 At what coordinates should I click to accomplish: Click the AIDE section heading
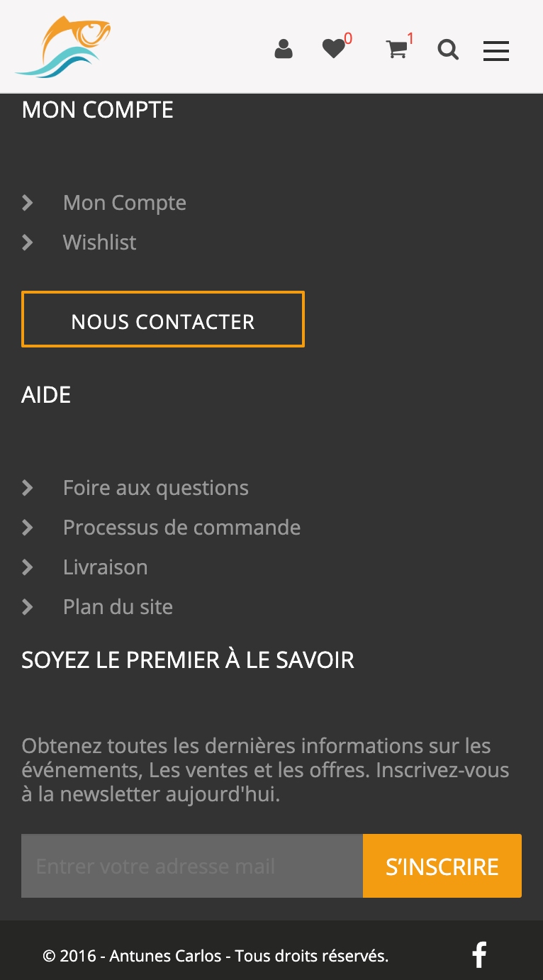(45, 394)
